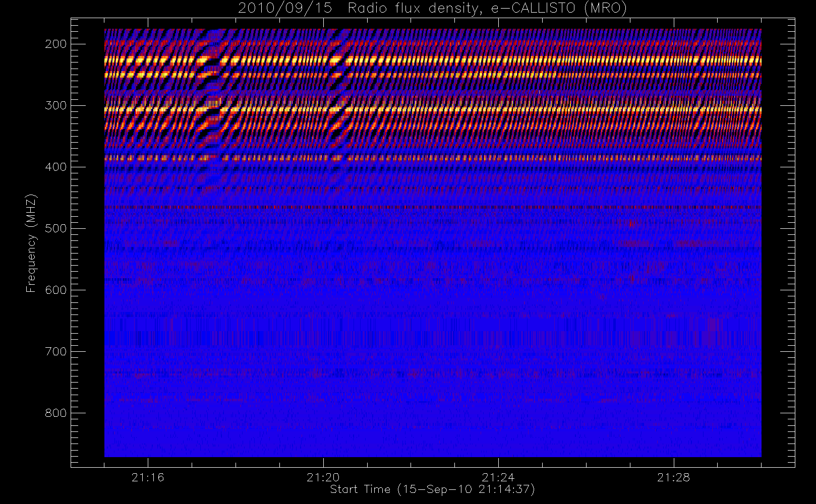Click the 800 frequency tick label
Screen dimensions: 816x504
click(55, 413)
